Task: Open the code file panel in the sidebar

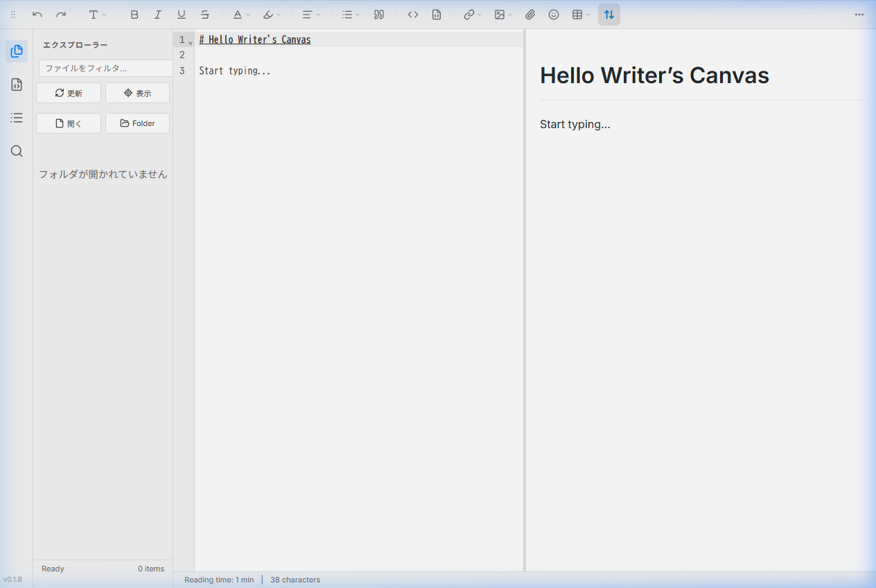Action: coord(17,84)
